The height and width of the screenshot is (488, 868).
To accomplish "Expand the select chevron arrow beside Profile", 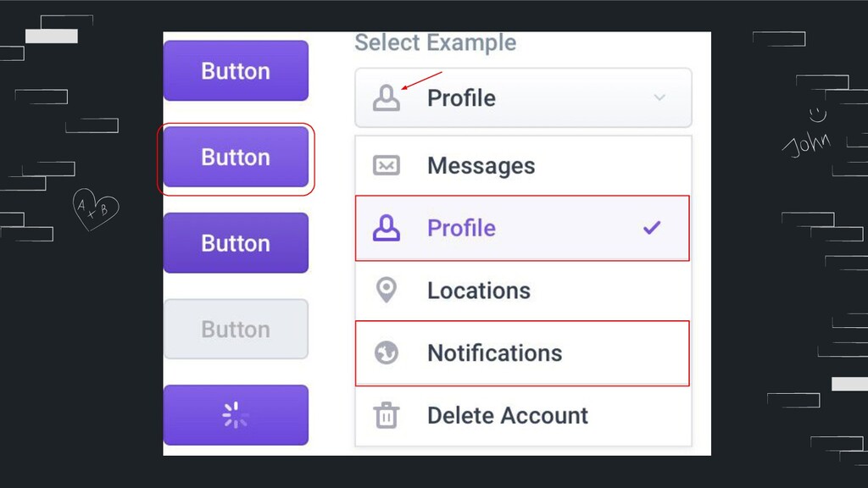I will click(659, 98).
